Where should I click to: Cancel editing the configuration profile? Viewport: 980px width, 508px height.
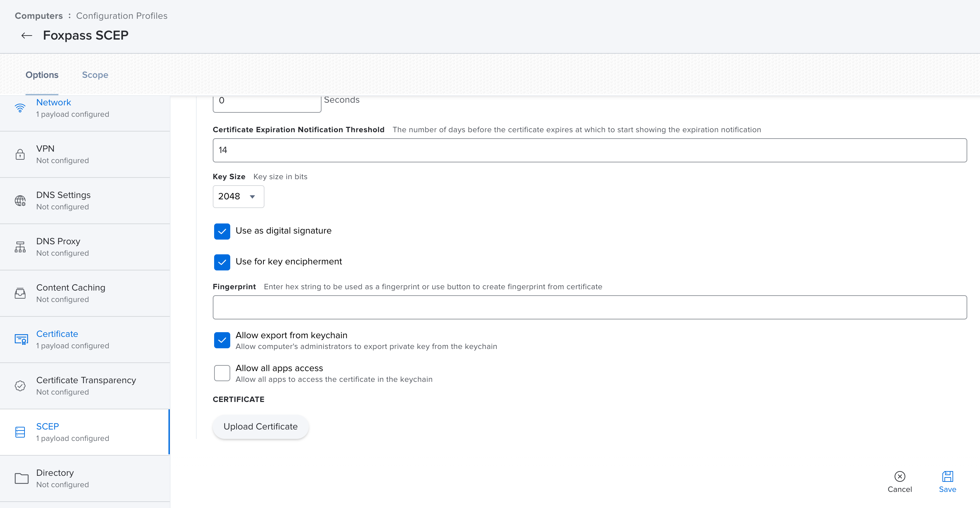click(x=899, y=481)
